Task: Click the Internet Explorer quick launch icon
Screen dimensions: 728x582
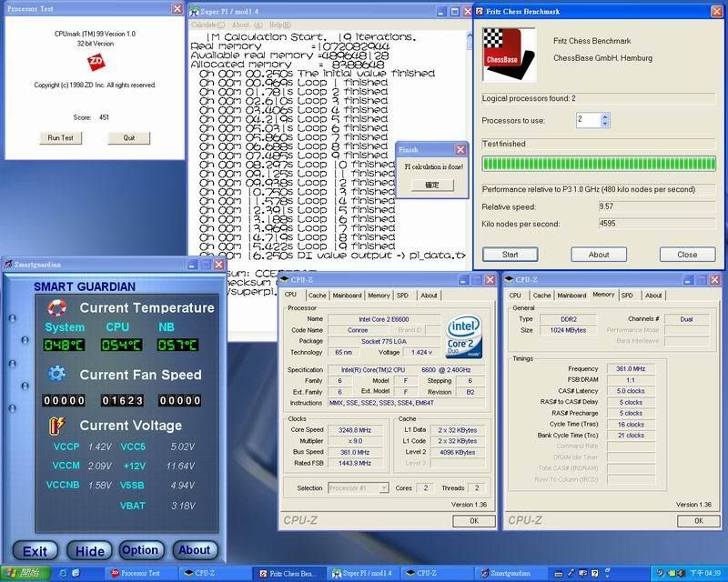Action: click(x=64, y=574)
